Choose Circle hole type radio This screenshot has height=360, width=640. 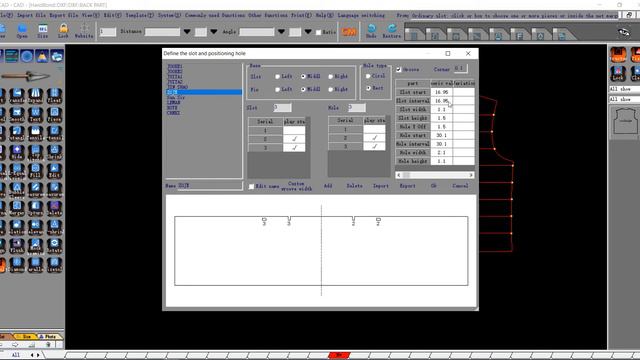[x=368, y=76]
